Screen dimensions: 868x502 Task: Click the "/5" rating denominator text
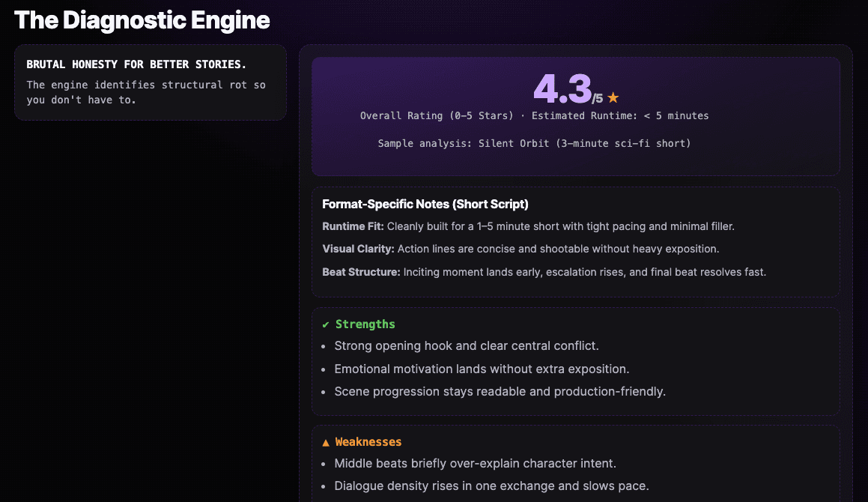click(x=597, y=98)
